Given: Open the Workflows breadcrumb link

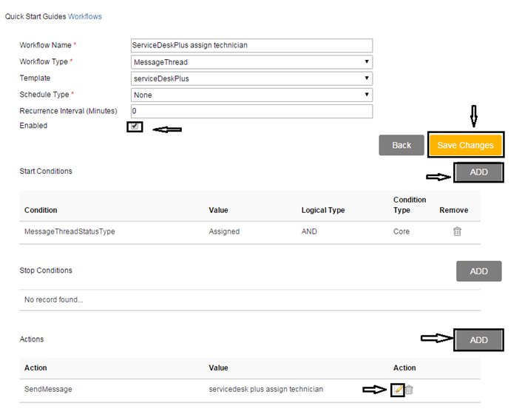Looking at the screenshot, I should (85, 16).
